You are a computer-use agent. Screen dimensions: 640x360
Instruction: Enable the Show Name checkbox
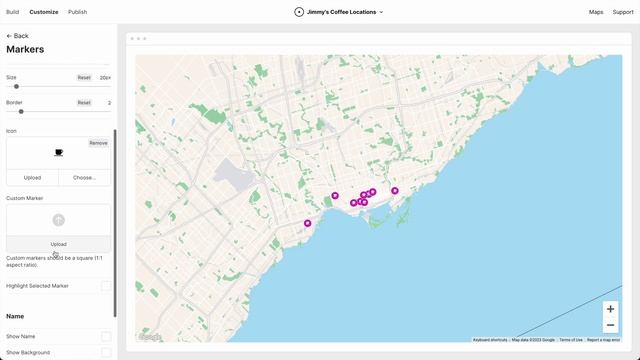click(x=106, y=336)
